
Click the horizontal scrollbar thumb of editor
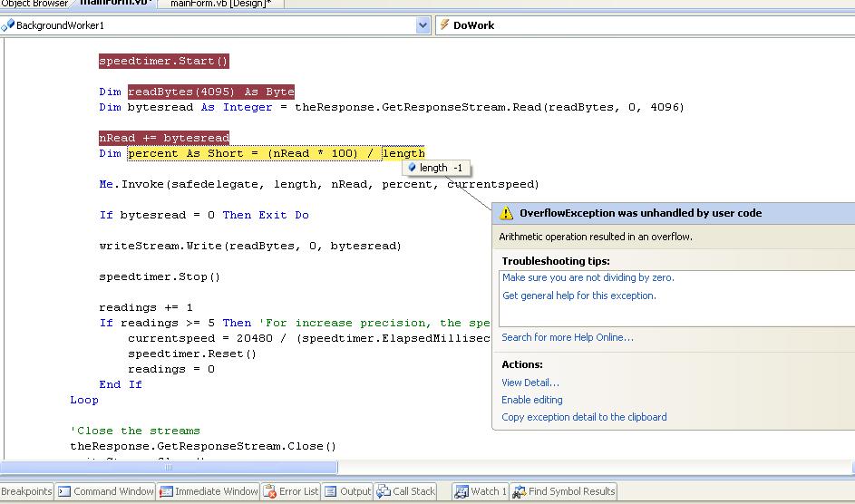169,468
